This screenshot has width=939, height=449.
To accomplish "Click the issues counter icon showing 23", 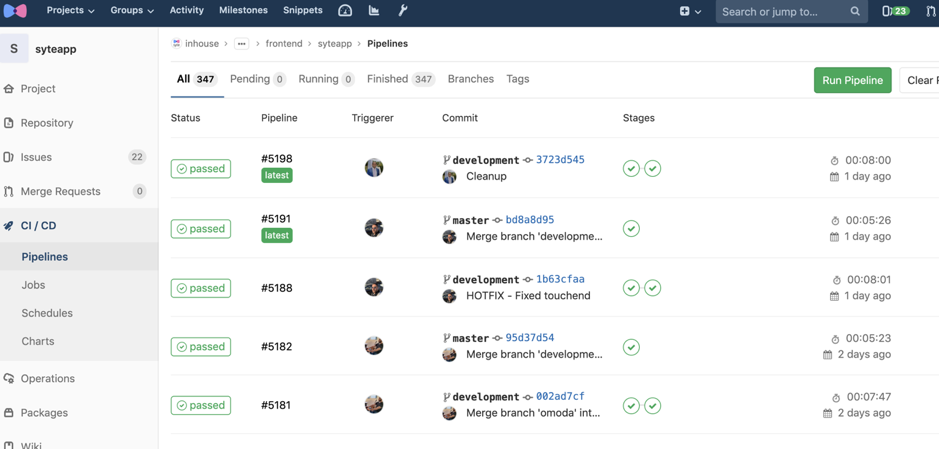I will coord(895,11).
